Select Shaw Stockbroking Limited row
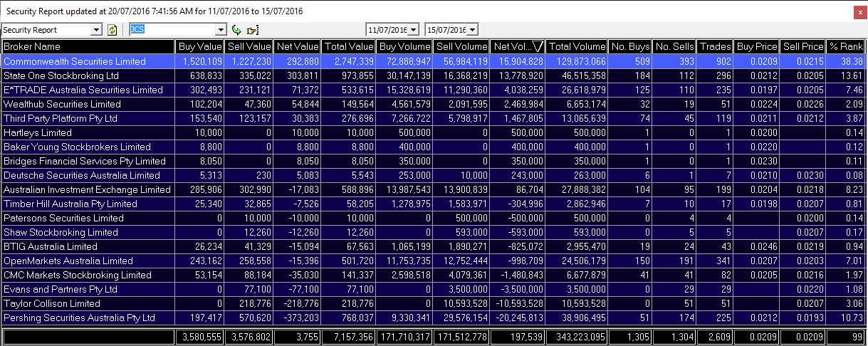868x346 pixels. coord(434,232)
